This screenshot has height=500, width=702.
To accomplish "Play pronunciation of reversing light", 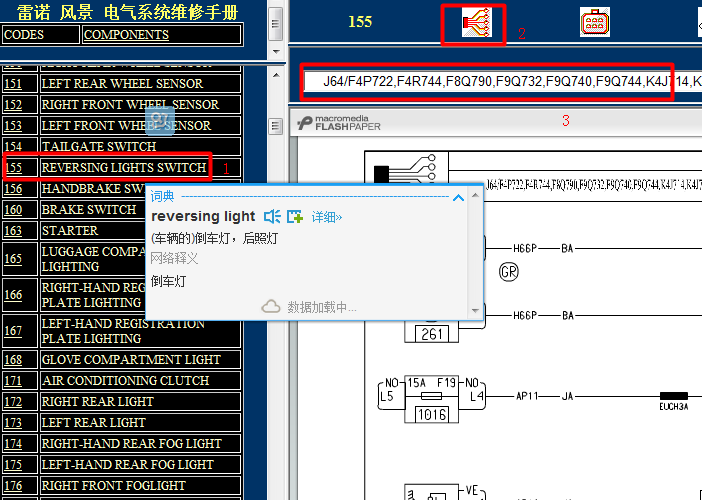I will point(272,217).
